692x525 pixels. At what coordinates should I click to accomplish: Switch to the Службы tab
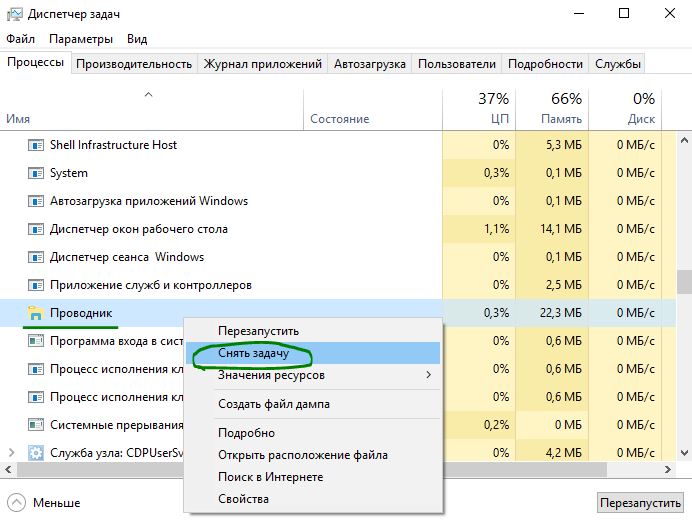click(617, 64)
